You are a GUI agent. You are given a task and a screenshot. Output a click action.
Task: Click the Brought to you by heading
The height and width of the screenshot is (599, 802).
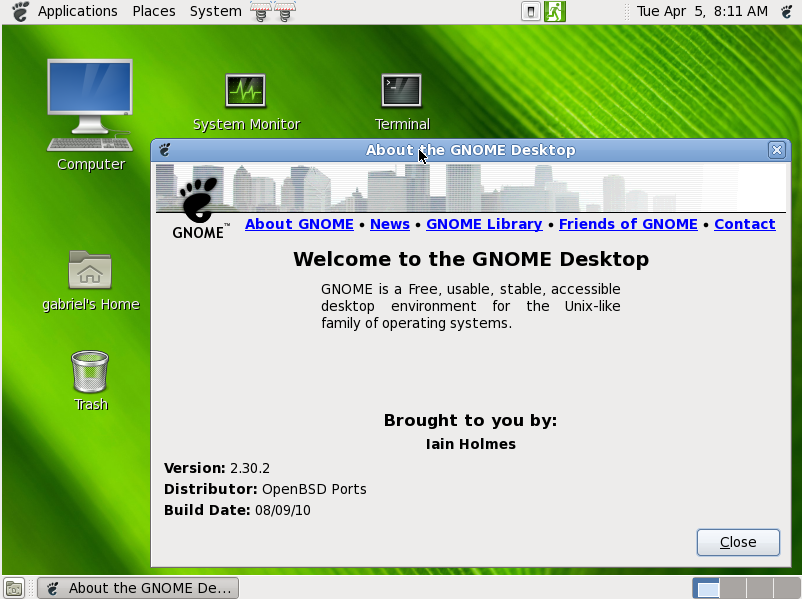pos(471,420)
